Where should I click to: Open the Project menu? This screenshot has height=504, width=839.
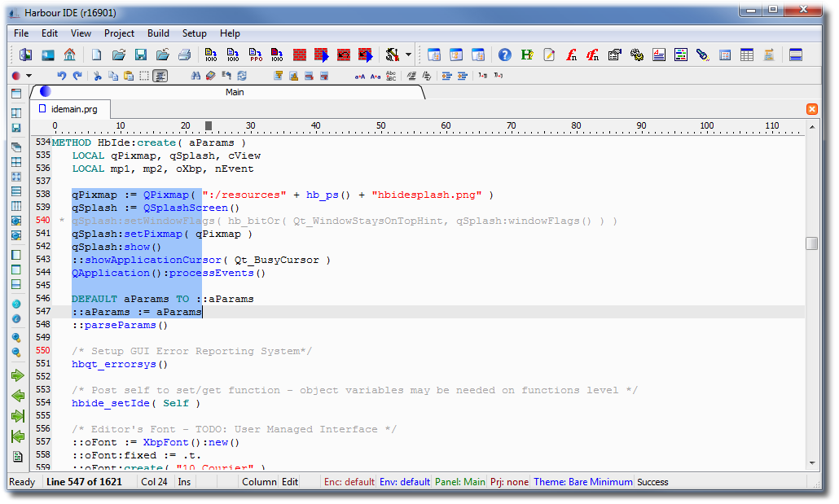[x=119, y=33]
